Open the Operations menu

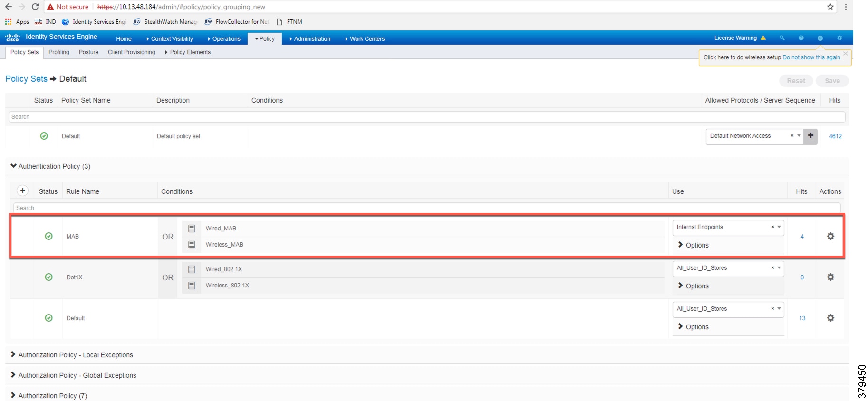(224, 39)
